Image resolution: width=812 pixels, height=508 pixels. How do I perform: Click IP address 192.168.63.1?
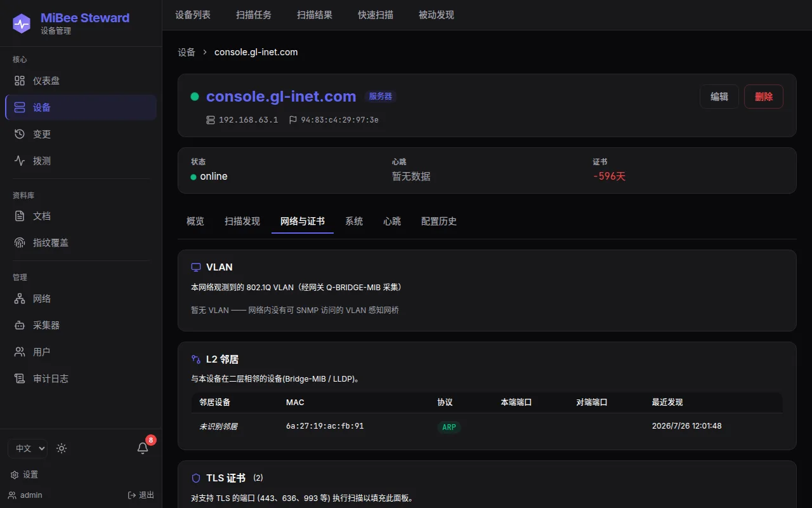pyautogui.click(x=249, y=119)
